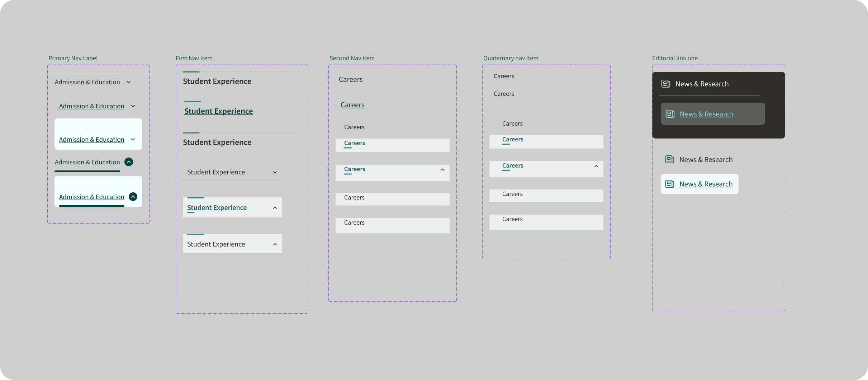The width and height of the screenshot is (868, 380).
Task: Open the underlined Admission & Education link on gray with down chevron
Action: [x=92, y=106]
